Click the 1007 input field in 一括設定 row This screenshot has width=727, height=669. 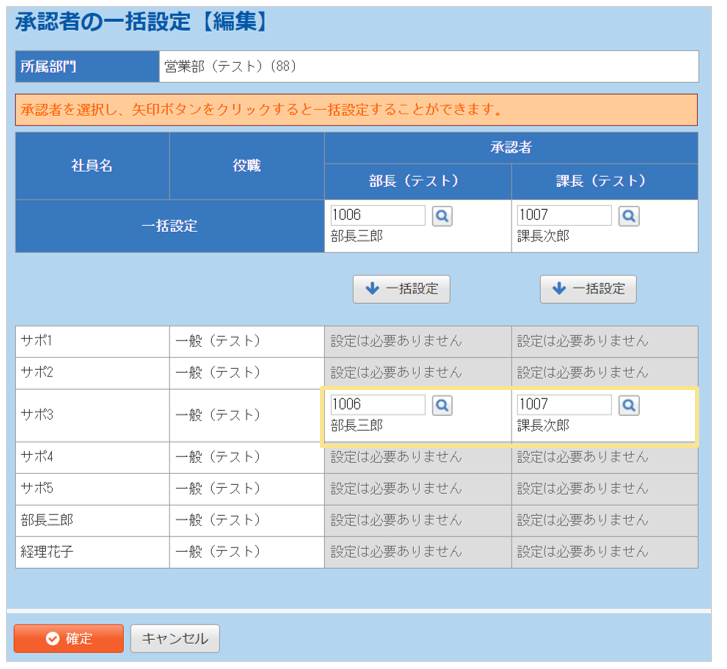click(564, 216)
